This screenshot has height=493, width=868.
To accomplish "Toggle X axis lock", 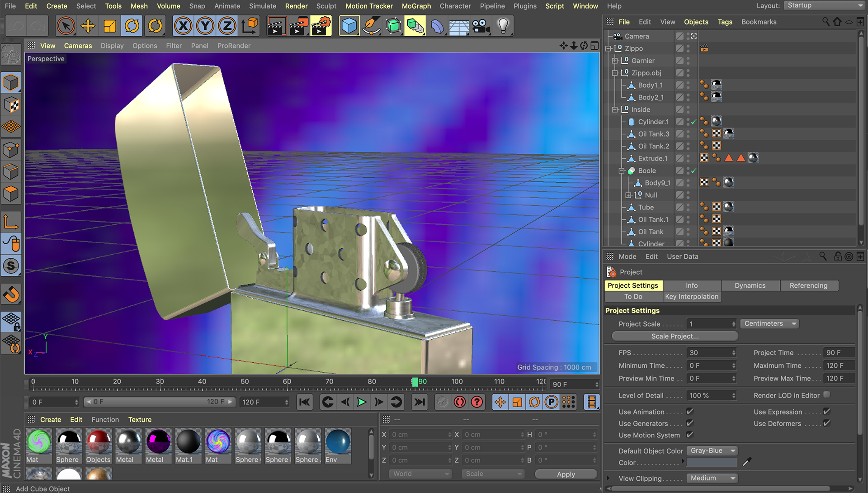I will coord(183,26).
